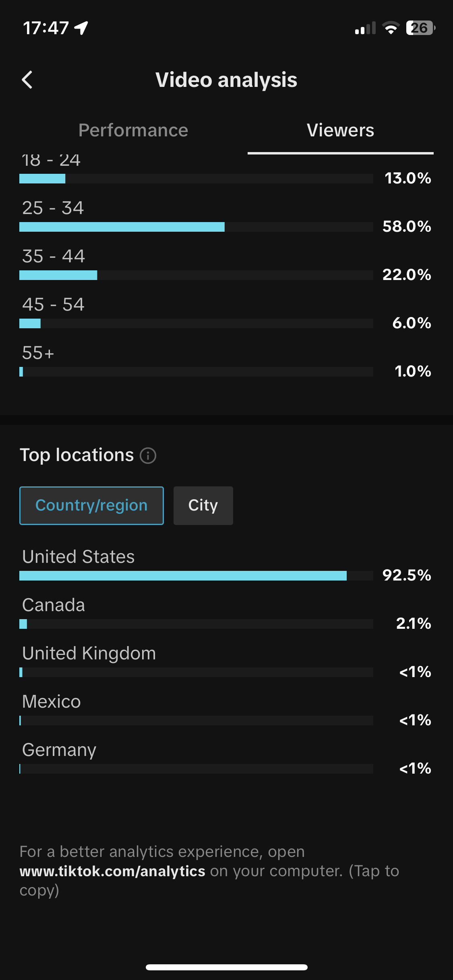Copy the www.tiktok.com/analytics link
Image resolution: width=453 pixels, height=980 pixels.
[x=112, y=871]
